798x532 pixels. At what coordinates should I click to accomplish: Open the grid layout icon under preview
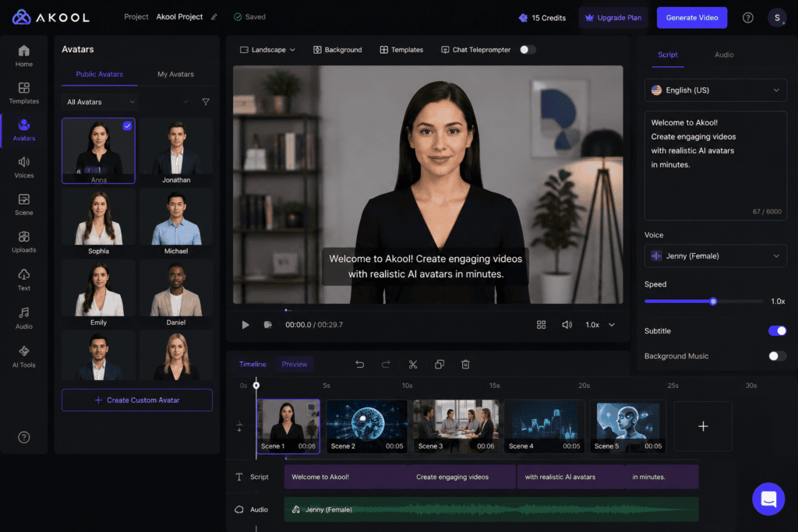click(x=541, y=325)
